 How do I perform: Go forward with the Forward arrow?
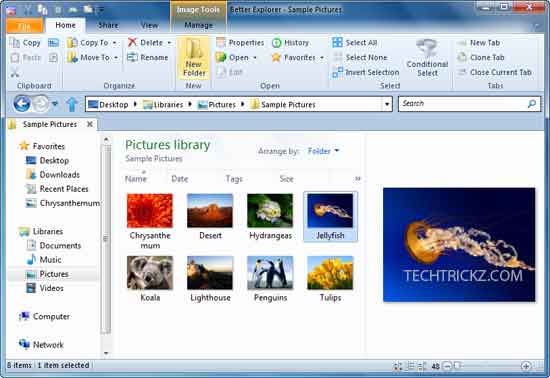pos(41,104)
